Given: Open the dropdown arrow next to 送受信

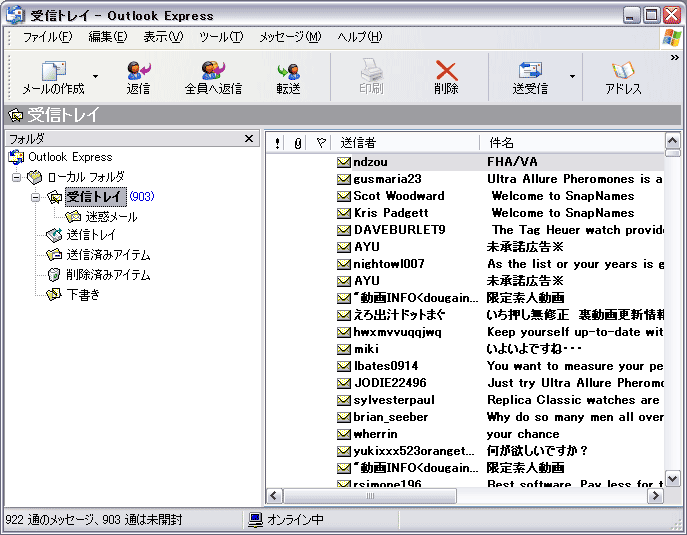Looking at the screenshot, I should coord(572,76).
